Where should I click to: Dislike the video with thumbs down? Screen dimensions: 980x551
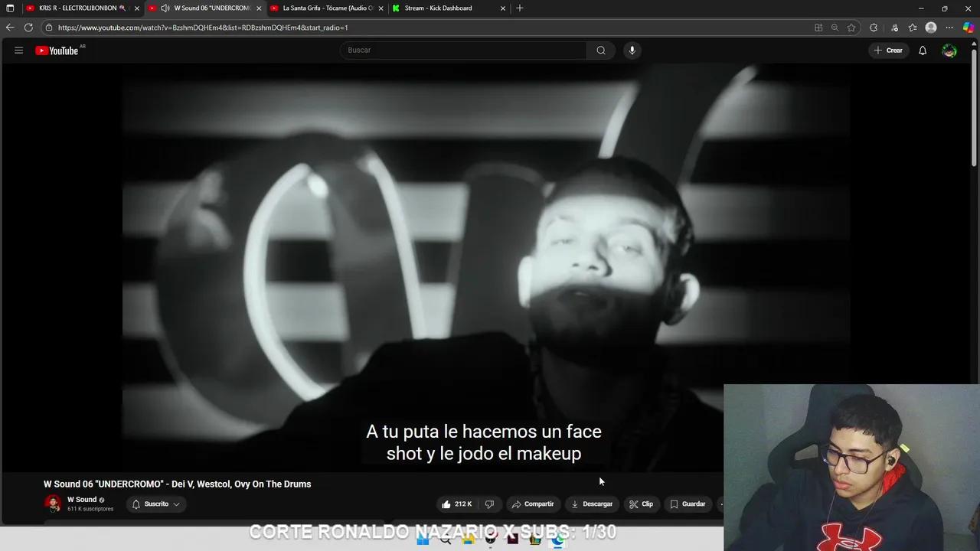tap(489, 504)
